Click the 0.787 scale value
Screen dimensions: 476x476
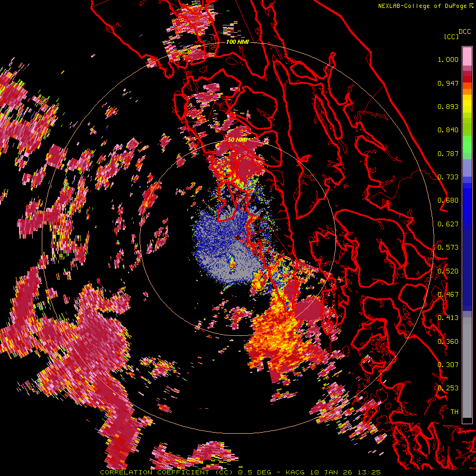point(448,153)
